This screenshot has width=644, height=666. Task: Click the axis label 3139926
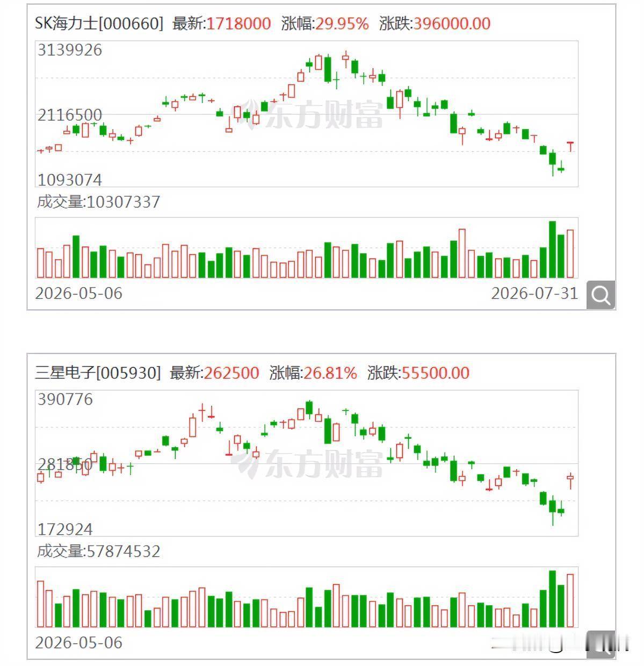point(70,50)
